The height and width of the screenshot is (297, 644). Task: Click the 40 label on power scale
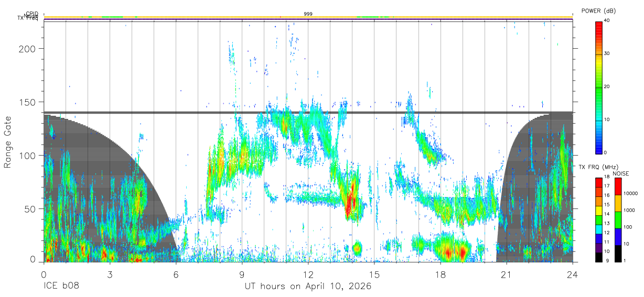(608, 20)
